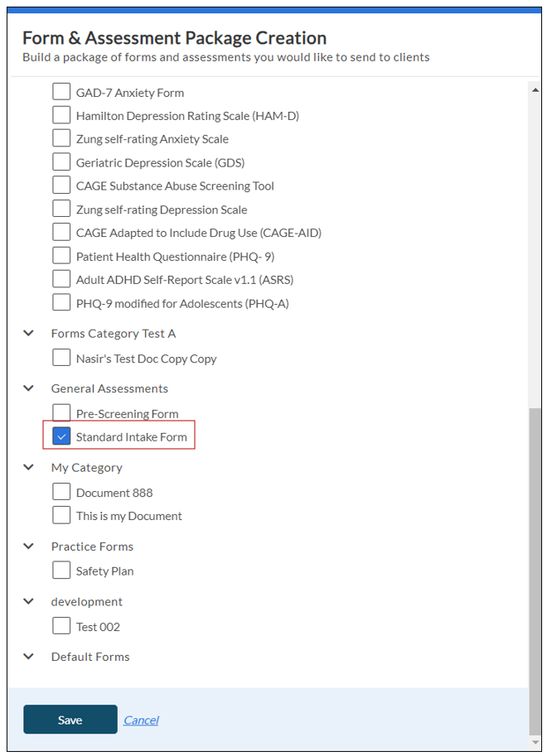Tick the Safety Plan checkbox

click(x=61, y=571)
